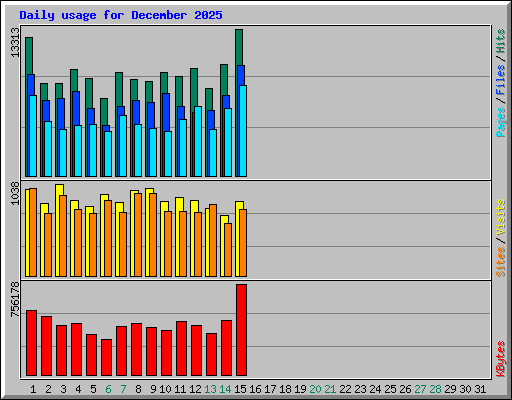Click the green Hits bar for day 1
This screenshot has width=512, height=400.
pos(29,55)
